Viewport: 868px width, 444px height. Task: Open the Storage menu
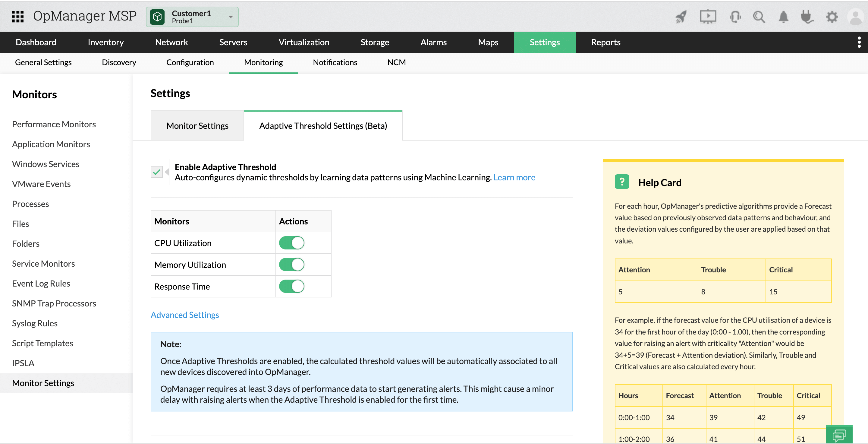click(375, 42)
